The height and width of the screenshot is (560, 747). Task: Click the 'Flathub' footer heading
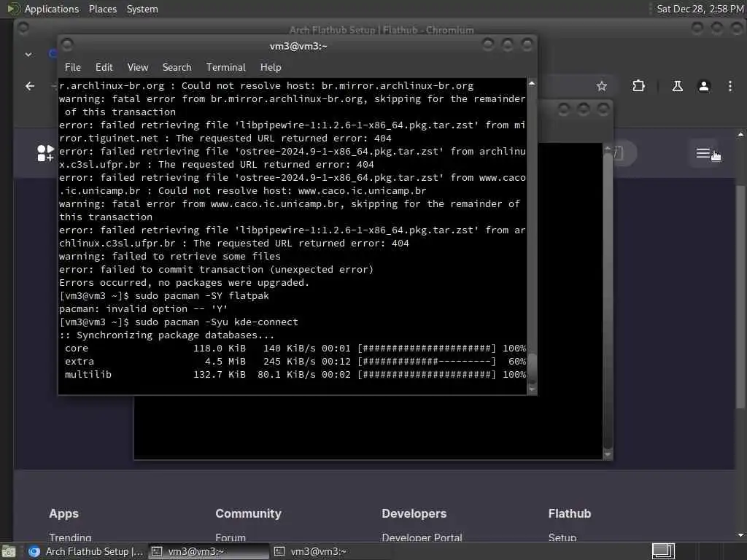(x=569, y=514)
